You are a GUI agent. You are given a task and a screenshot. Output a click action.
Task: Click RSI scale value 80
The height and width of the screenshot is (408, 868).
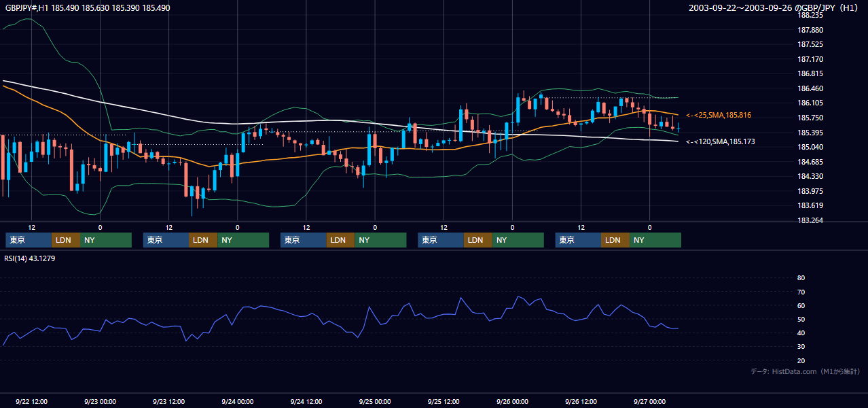(801, 278)
